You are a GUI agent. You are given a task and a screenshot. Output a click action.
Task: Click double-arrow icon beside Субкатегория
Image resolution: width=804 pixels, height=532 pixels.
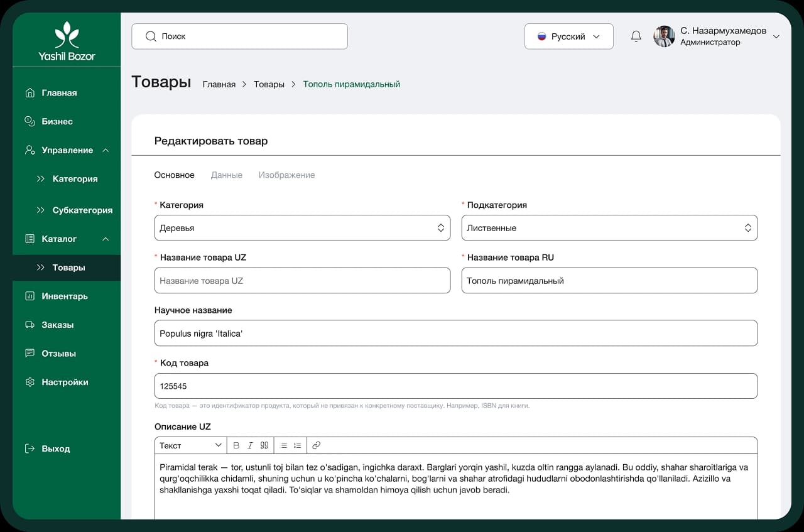(41, 210)
